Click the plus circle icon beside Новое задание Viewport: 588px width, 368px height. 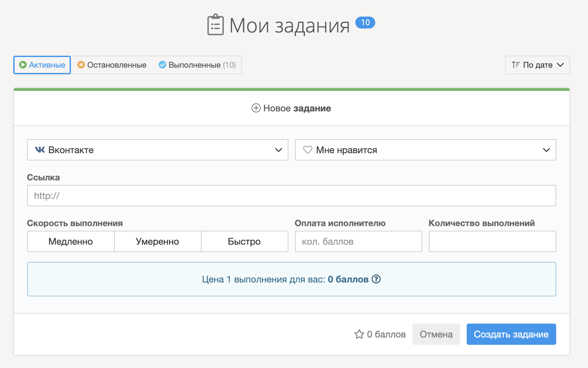coord(256,108)
